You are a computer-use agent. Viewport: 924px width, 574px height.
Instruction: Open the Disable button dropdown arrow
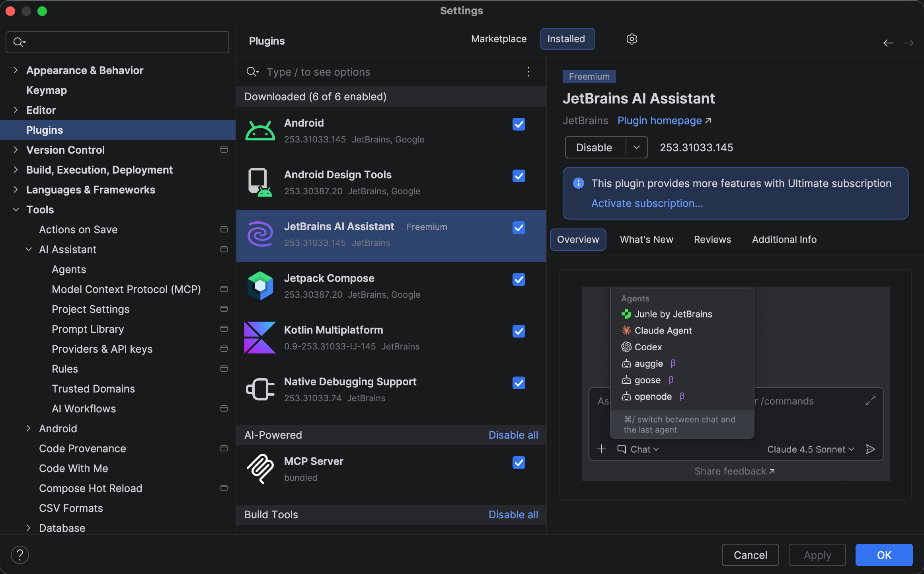click(x=637, y=147)
